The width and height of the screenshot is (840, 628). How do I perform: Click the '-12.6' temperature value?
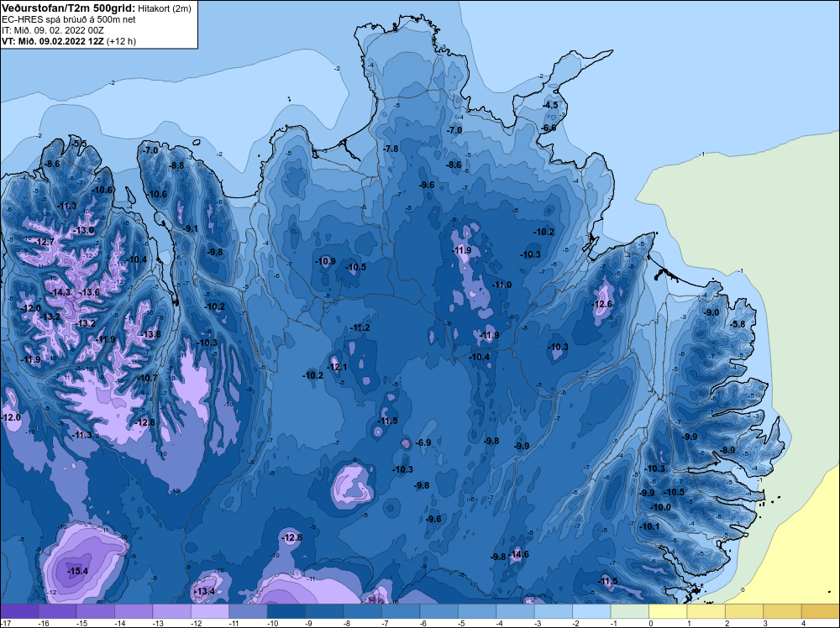click(601, 304)
